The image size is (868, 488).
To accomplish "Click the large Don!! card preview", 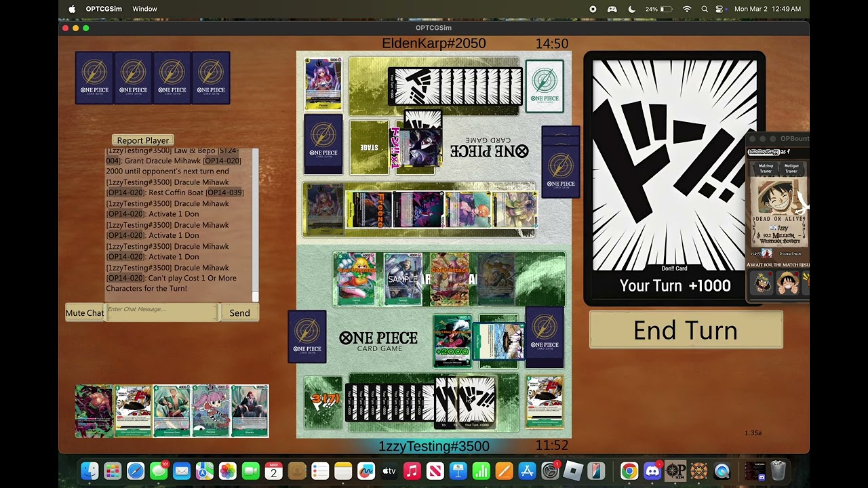I will click(x=675, y=178).
